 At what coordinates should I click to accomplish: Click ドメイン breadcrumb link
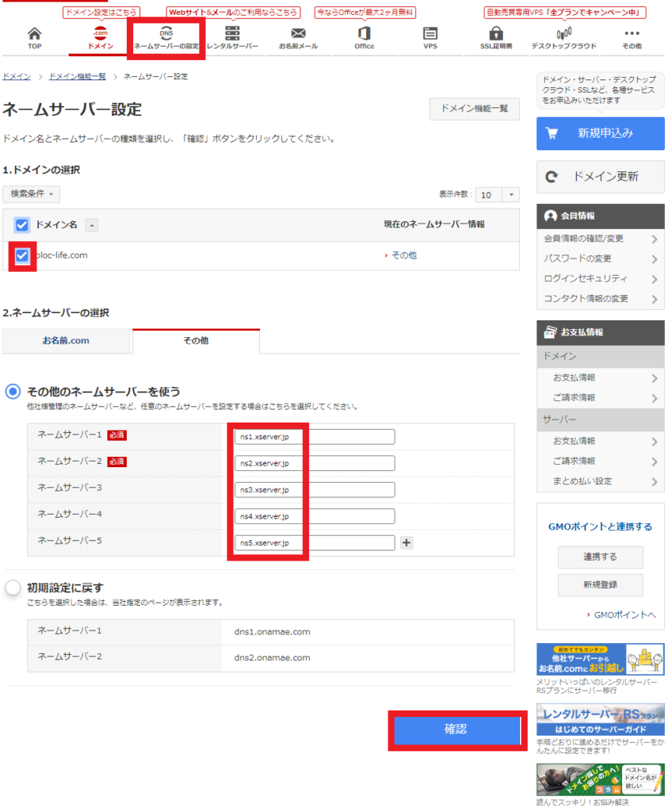[17, 77]
